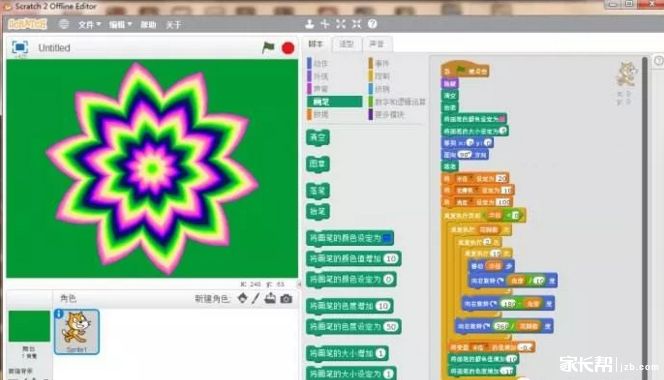
Task: Click the 落笔 (pen down) block in palette
Action: 318,191
